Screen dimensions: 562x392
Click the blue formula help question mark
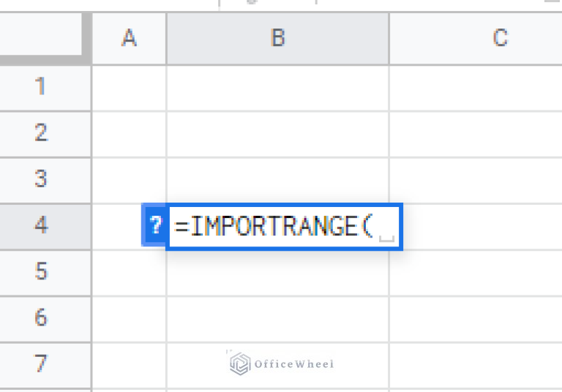pos(154,226)
